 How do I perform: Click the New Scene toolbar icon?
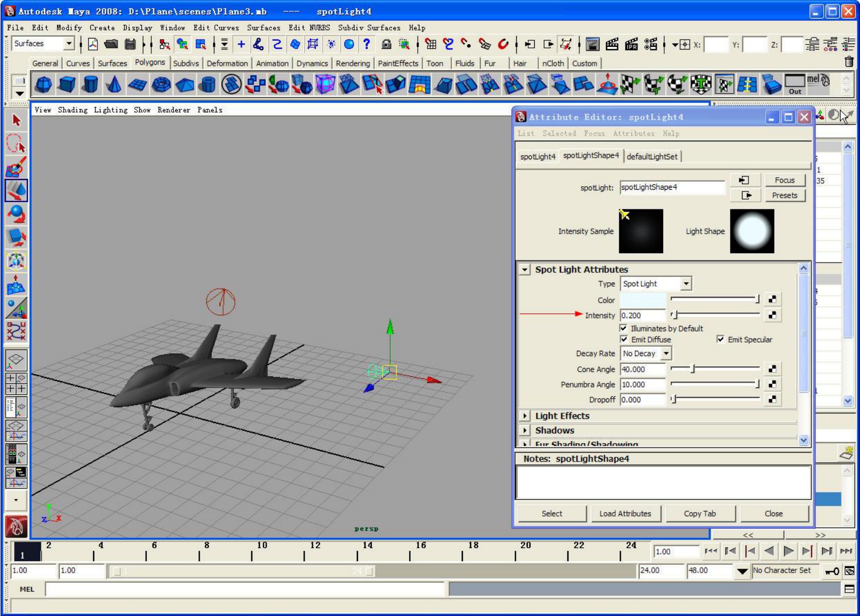point(93,45)
